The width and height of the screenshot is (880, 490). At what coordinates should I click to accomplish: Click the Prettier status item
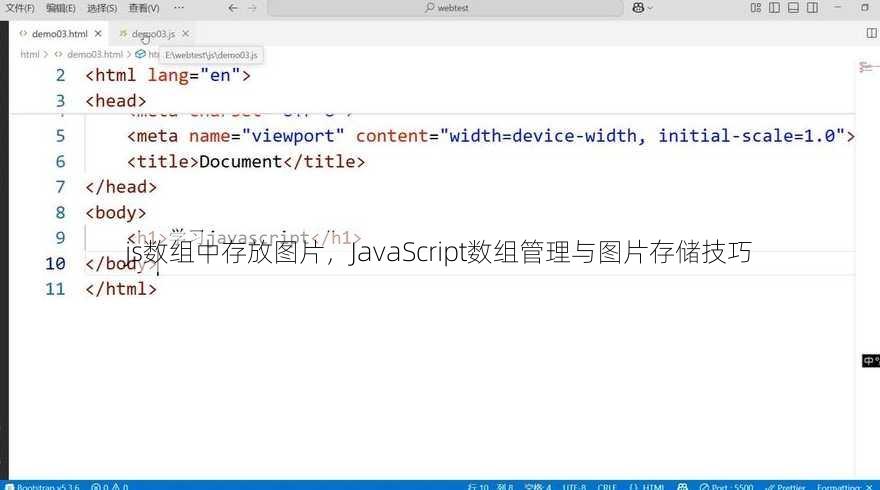[x=785, y=486]
